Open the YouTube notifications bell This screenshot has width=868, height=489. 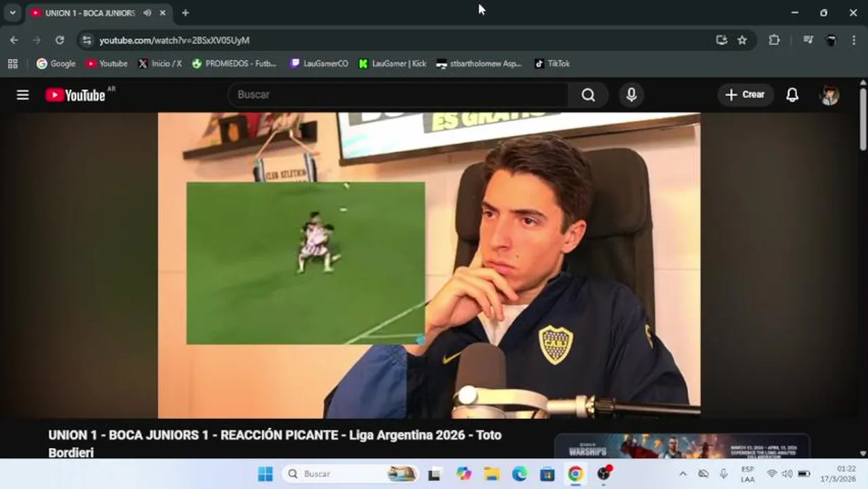coord(792,95)
